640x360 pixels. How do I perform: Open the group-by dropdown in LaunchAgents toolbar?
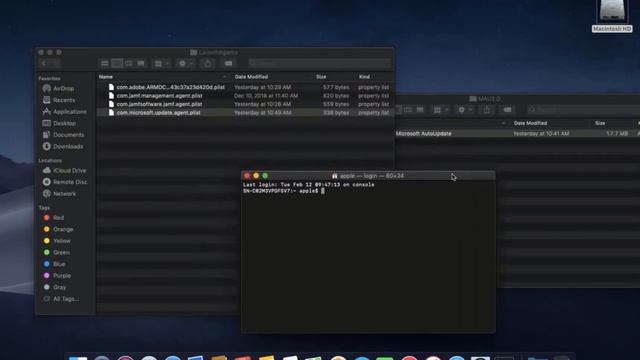[161, 63]
